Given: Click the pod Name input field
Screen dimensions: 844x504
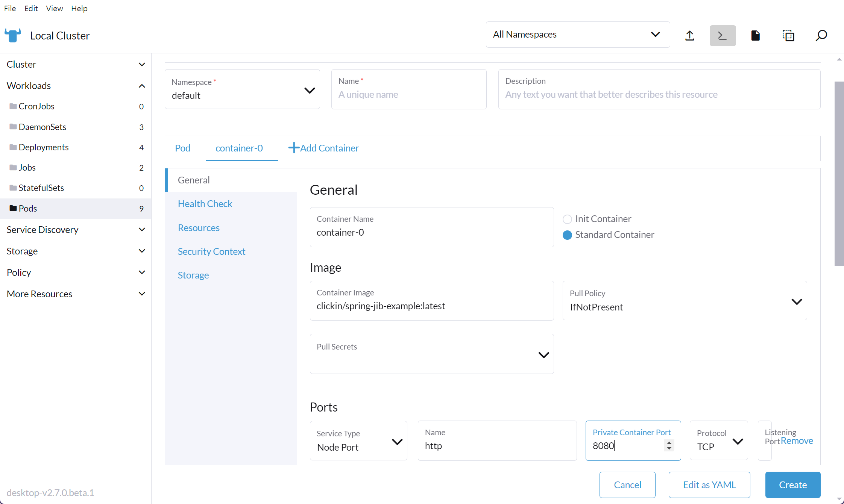Looking at the screenshot, I should [x=409, y=89].
